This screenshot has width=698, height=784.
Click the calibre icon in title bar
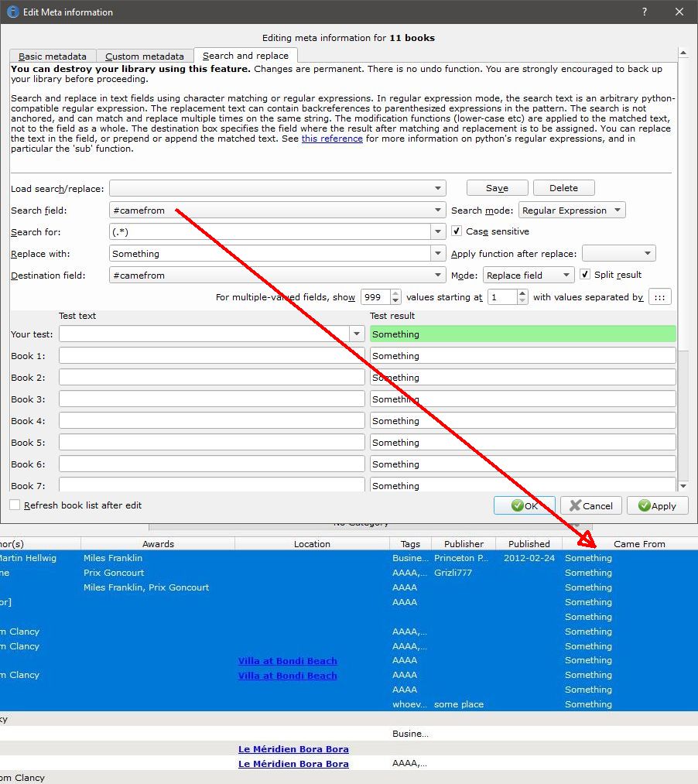point(12,12)
